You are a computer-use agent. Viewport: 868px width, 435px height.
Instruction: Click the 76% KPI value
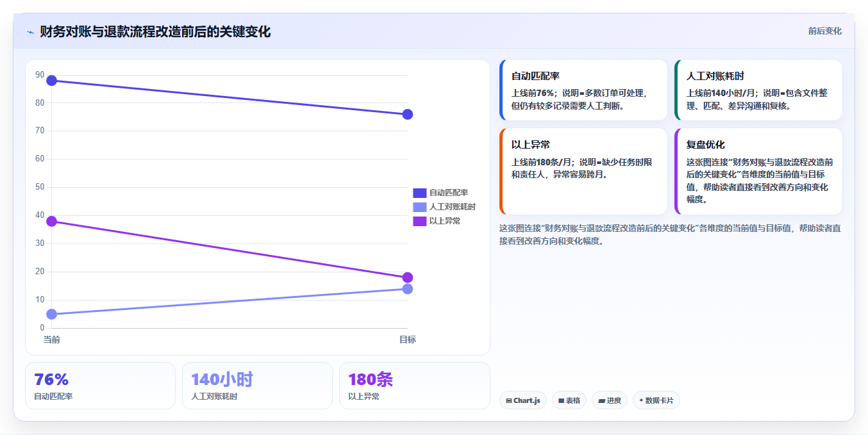click(x=51, y=379)
